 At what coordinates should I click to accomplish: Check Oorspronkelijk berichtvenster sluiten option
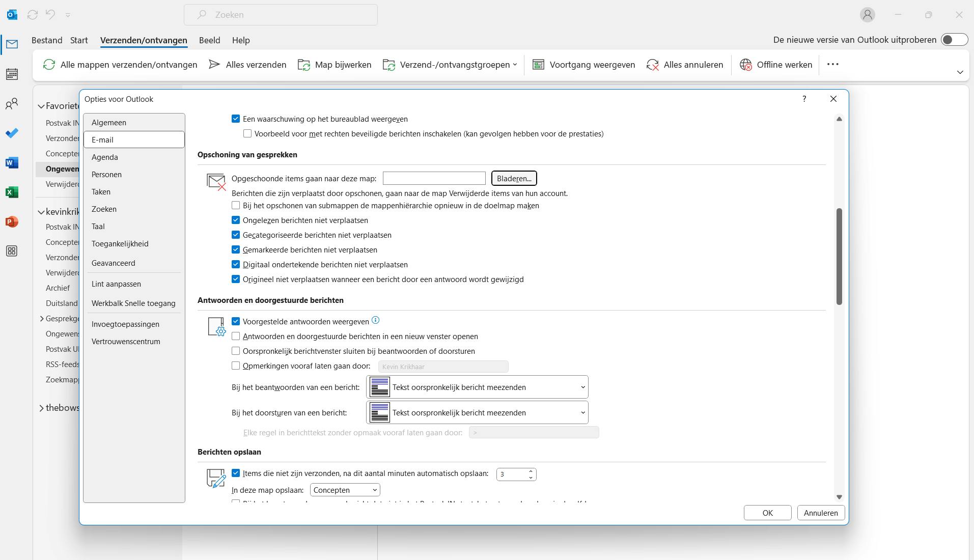[x=236, y=351]
